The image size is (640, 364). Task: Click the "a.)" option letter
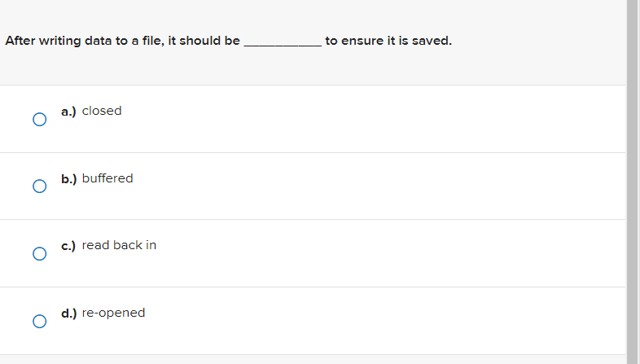click(x=69, y=111)
